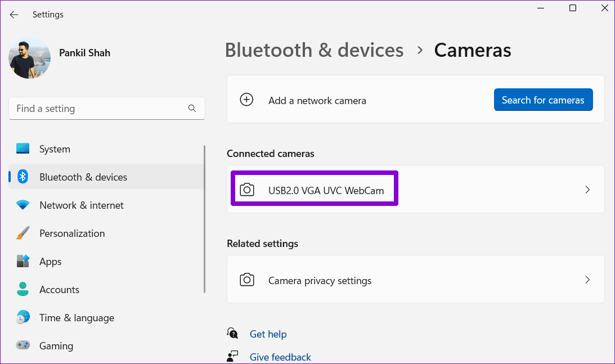The width and height of the screenshot is (615, 364).
Task: Click the Gaming controller icon
Action: 23,345
